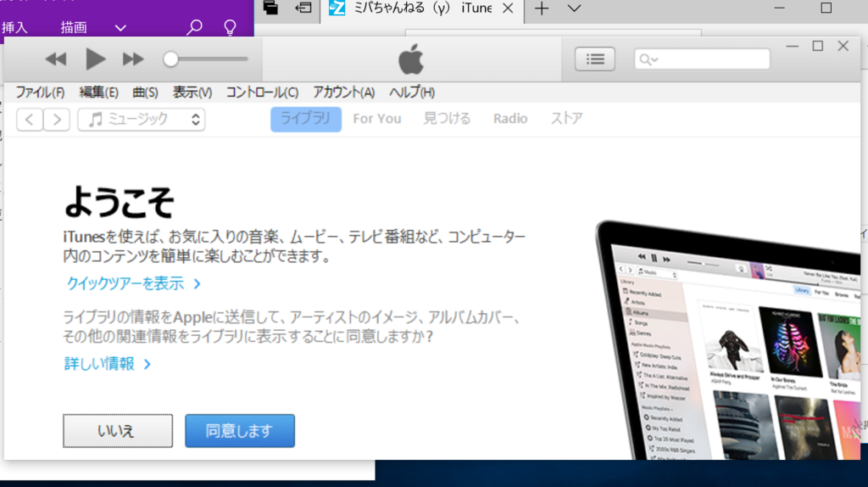Viewport: 868px width, 487px height.
Task: Open the 描画 tab in purple app
Action: coord(74,27)
